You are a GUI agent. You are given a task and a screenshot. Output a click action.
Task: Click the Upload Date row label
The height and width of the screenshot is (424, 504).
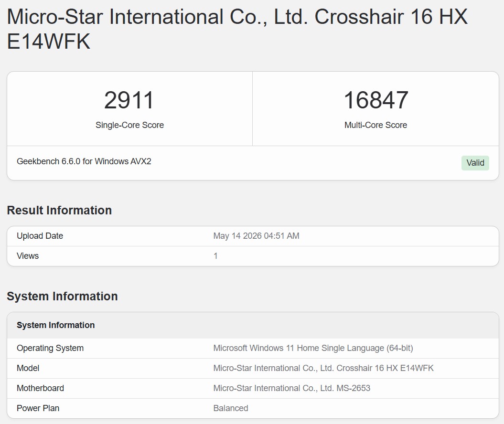point(40,236)
